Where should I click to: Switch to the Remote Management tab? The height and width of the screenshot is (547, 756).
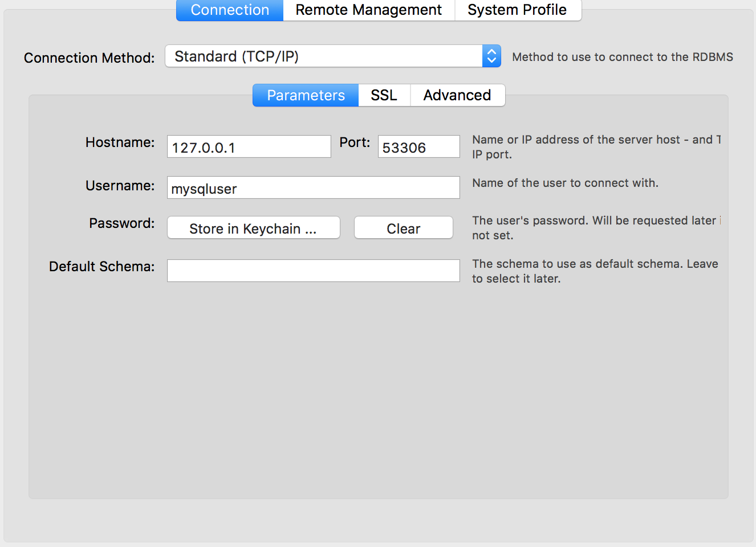368,10
